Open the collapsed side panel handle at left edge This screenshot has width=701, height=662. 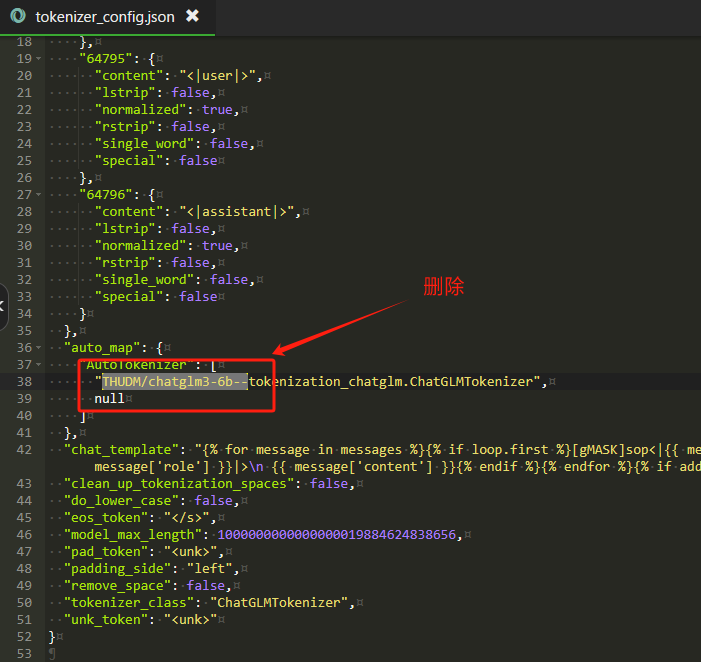click(3, 307)
